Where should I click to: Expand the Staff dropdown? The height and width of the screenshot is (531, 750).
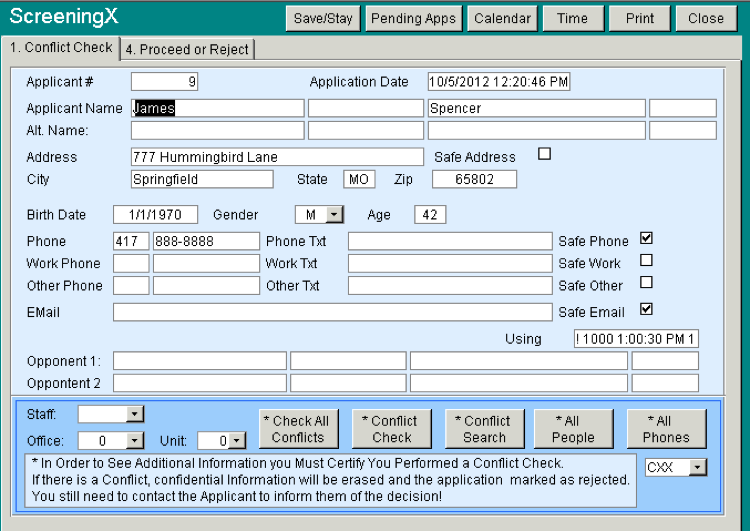(x=135, y=414)
